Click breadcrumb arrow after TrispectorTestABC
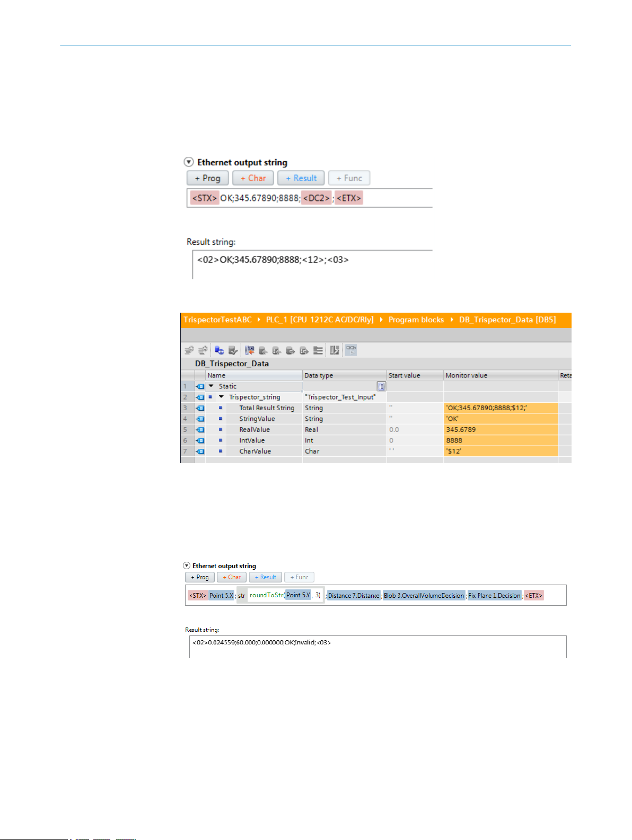This screenshot has width=632, height=840. (259, 320)
